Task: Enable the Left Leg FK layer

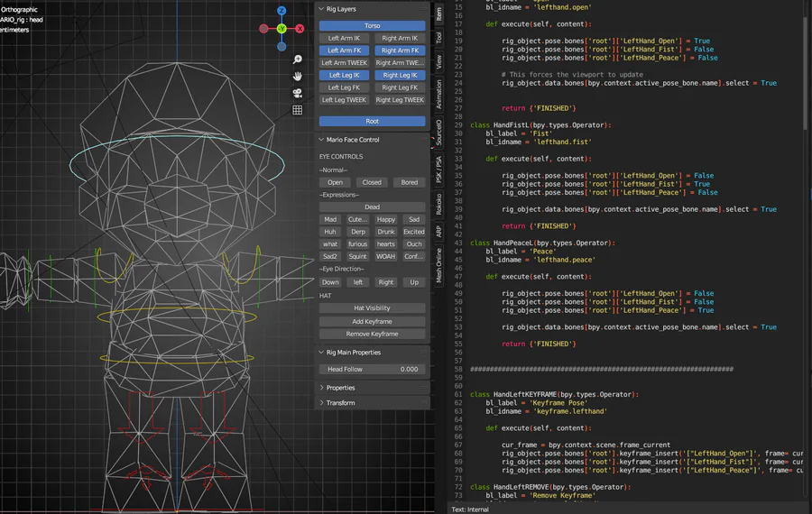Action: pyautogui.click(x=344, y=87)
